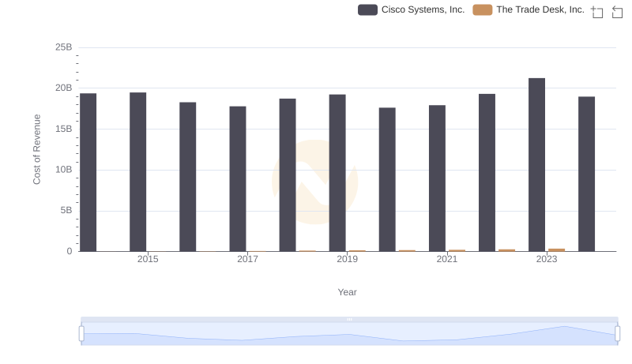Click the right handle of range slider
The height and width of the screenshot is (364, 632).
pos(618,333)
